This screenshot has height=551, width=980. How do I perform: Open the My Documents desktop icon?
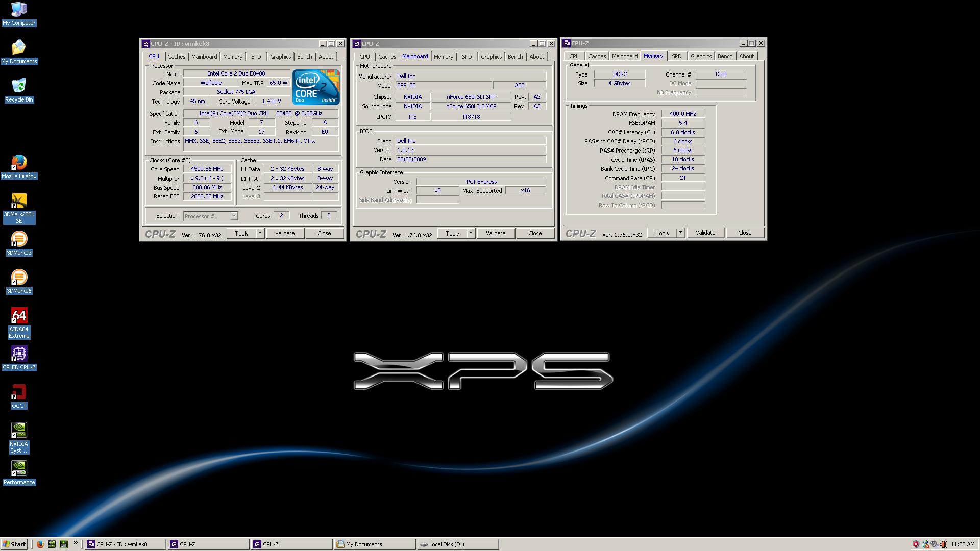(19, 52)
